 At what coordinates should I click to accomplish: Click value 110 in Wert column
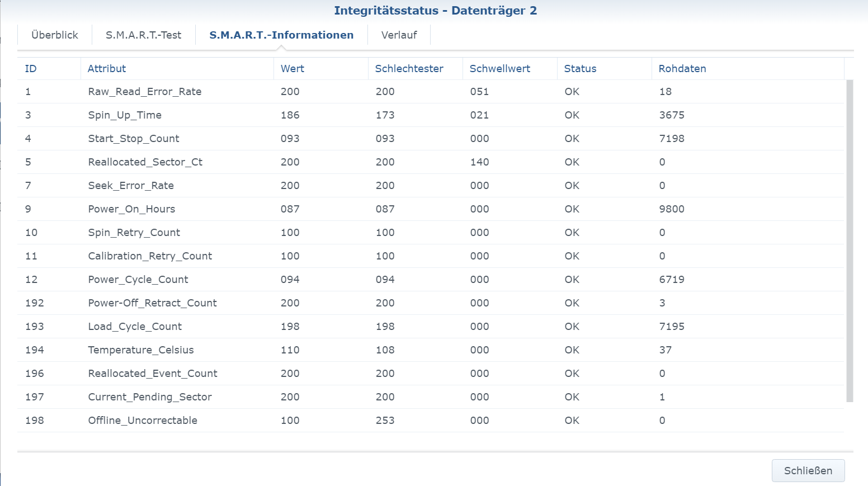tap(290, 350)
